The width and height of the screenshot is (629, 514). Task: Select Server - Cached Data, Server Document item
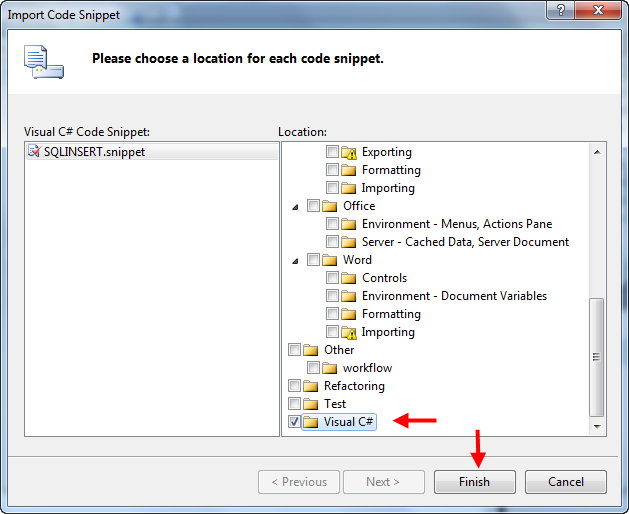(465, 242)
